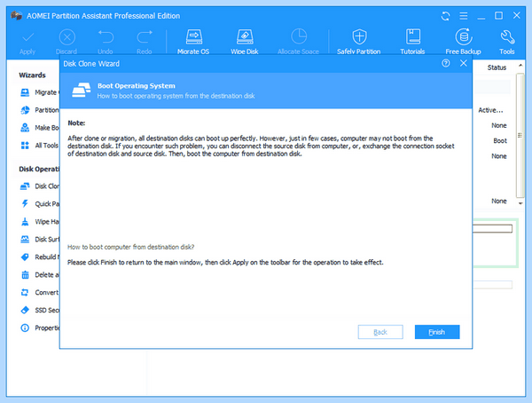Click the Disk Clone Wizard help icon
This screenshot has height=403, width=532.
446,63
